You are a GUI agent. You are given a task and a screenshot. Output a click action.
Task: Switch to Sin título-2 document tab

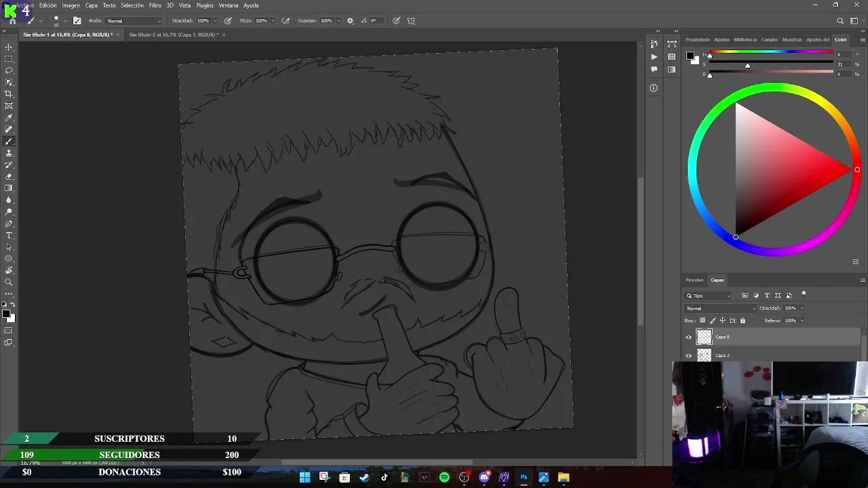tap(173, 35)
